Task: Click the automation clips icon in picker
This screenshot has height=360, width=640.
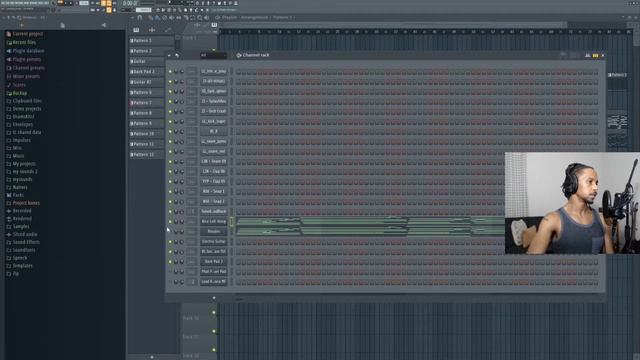Action: [168, 30]
